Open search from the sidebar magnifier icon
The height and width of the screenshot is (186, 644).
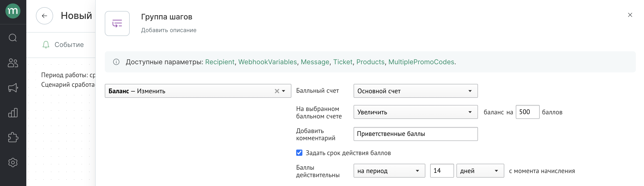click(x=13, y=38)
